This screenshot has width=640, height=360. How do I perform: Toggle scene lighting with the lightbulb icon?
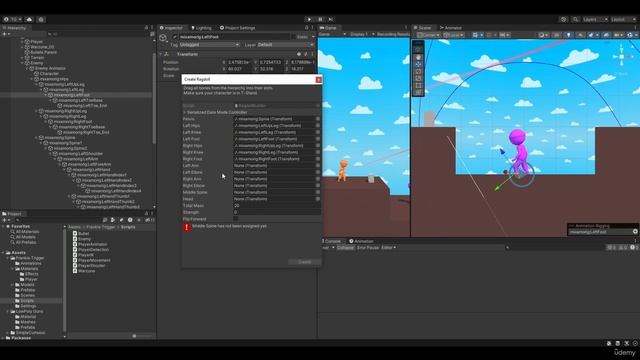click(x=568, y=35)
